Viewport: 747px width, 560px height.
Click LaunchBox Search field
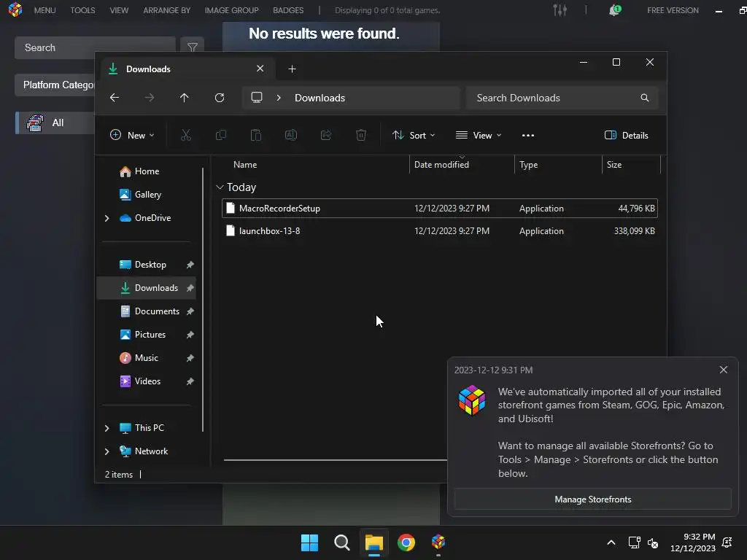pos(95,47)
